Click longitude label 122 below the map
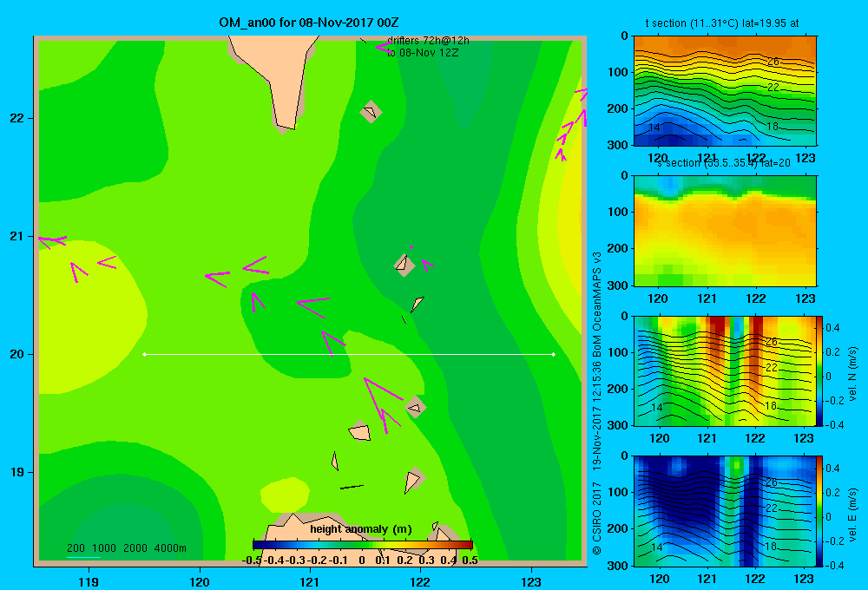This screenshot has height=590, width=868. pyautogui.click(x=420, y=581)
